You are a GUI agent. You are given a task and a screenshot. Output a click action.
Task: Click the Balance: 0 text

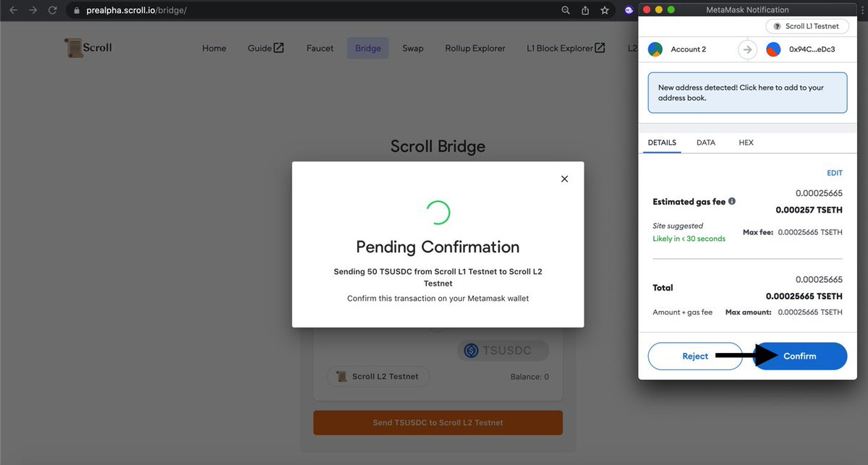click(x=529, y=377)
